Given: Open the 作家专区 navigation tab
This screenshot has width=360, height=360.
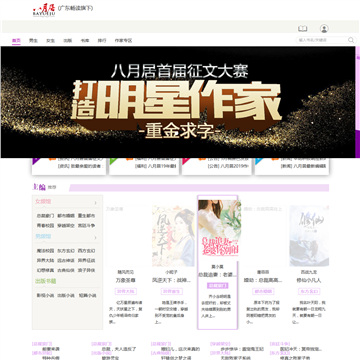Looking at the screenshot, I should pos(123,40).
